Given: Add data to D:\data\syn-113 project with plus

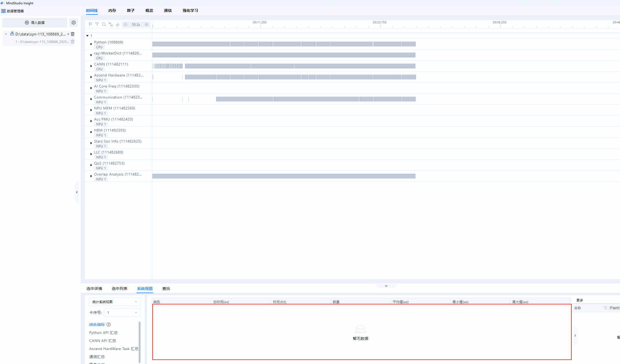Looking at the screenshot, I should (68, 34).
